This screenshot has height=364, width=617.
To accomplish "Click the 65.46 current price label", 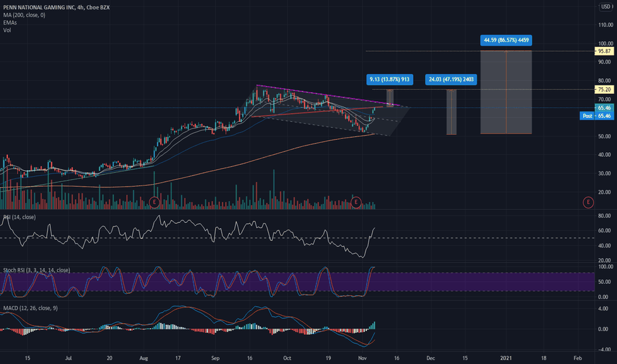I will click(604, 108).
